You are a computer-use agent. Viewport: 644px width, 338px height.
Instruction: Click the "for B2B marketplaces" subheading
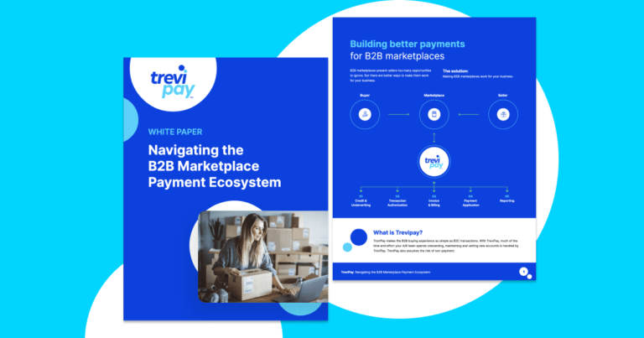pyautogui.click(x=397, y=56)
